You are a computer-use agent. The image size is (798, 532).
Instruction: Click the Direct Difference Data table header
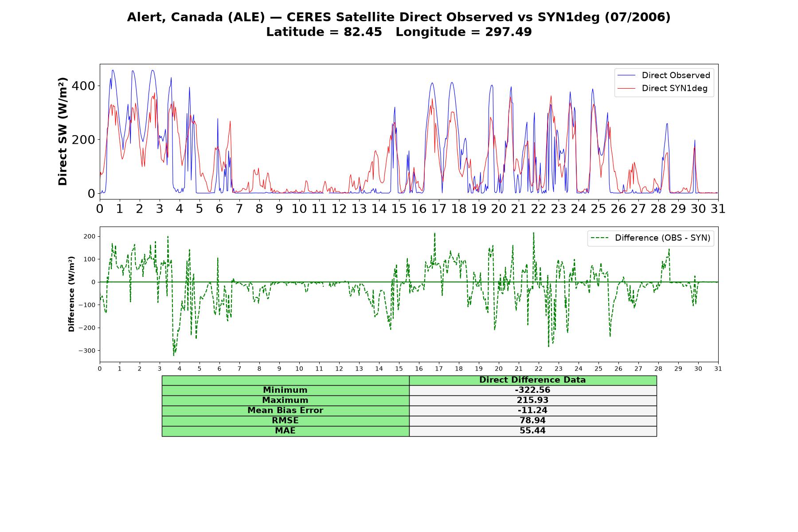533,380
